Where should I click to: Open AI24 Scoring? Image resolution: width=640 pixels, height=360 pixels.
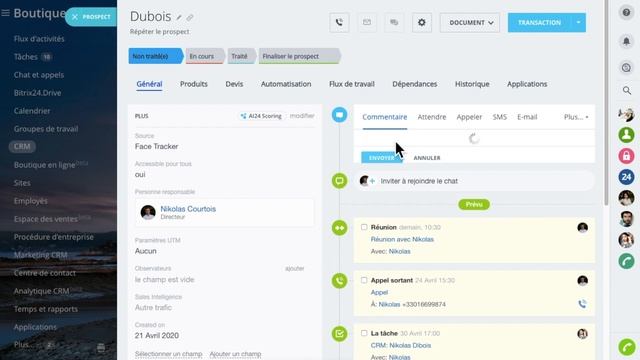coord(261,116)
